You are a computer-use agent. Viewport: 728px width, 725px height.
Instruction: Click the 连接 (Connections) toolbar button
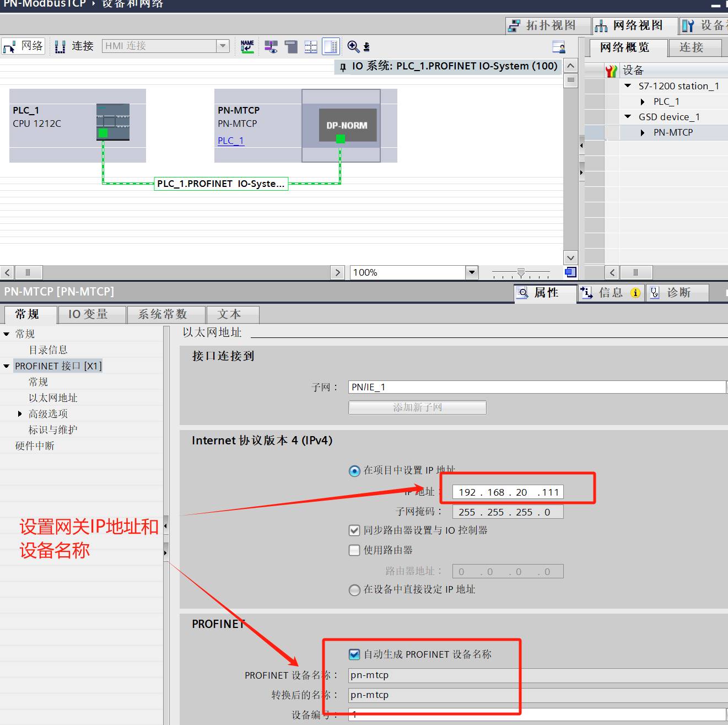[74, 46]
